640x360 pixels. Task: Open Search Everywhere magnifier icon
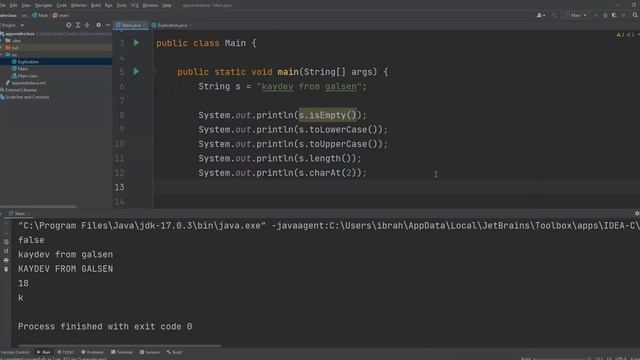[x=635, y=16]
